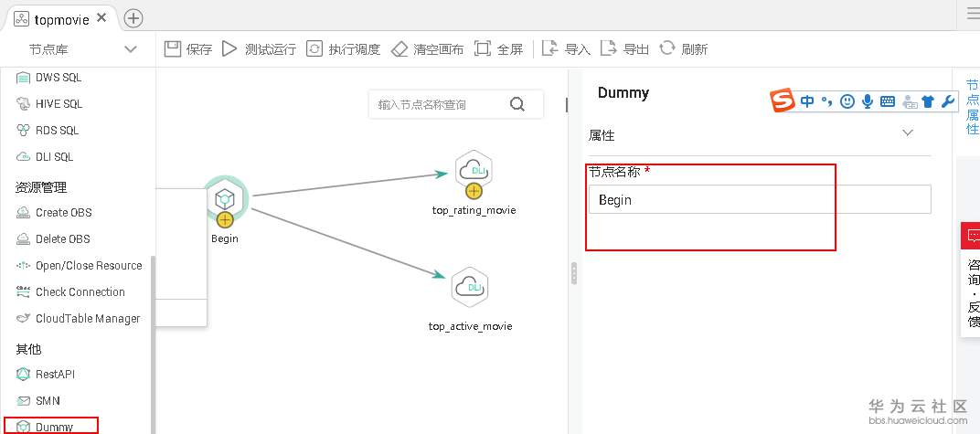Click the Save (保存) toolbar icon

[x=173, y=48]
